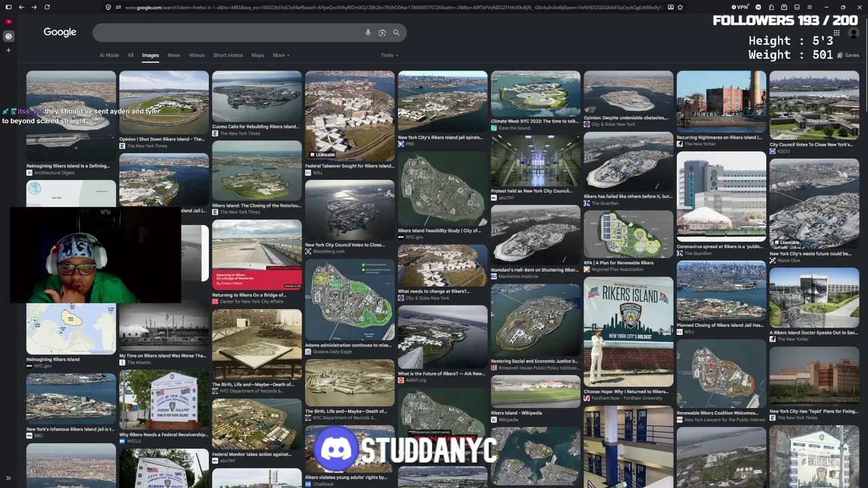
Task: Switch to the Google pinned tab
Action: click(x=8, y=36)
